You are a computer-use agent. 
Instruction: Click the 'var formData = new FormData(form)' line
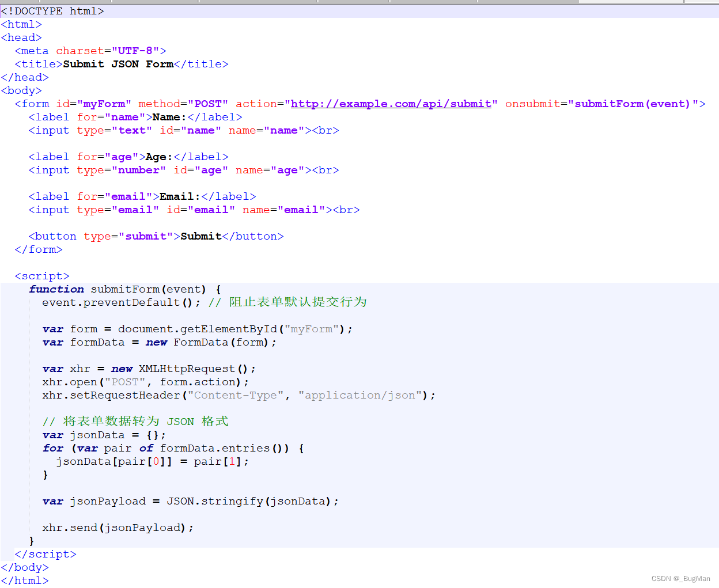(160, 342)
